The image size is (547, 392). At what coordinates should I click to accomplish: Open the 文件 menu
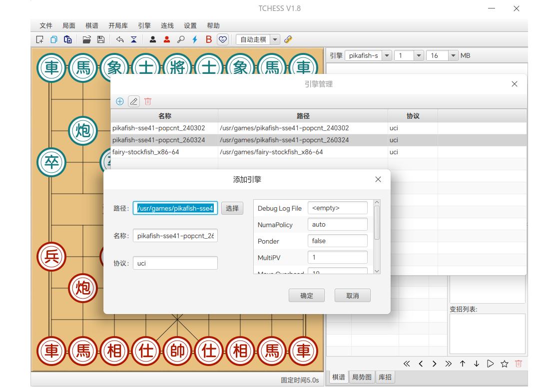[x=45, y=25]
